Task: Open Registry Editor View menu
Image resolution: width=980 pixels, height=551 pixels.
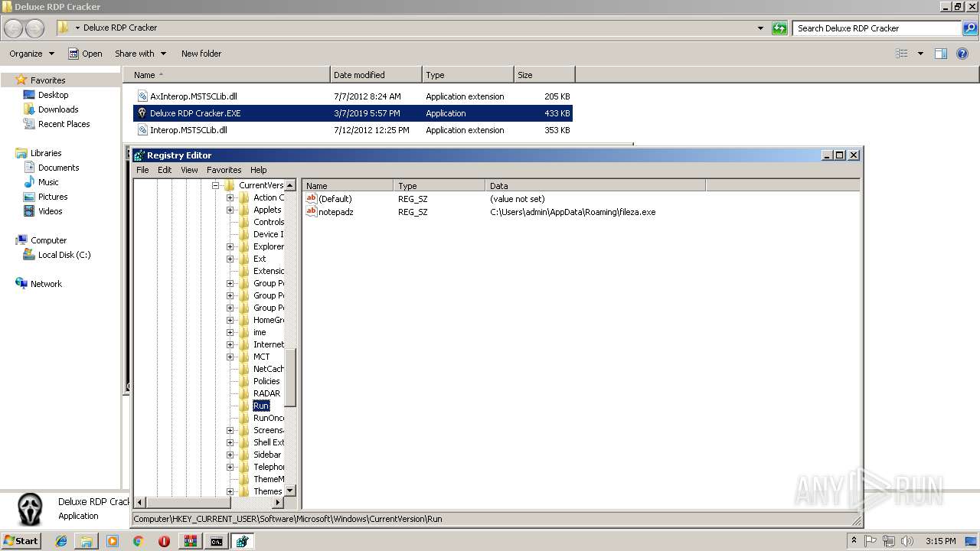Action: [x=189, y=170]
